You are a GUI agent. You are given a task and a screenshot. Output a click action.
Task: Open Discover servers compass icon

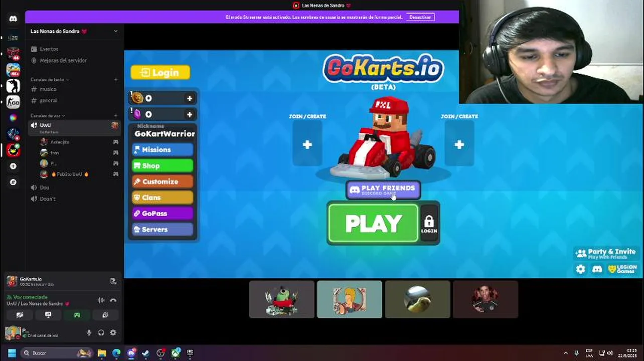[x=13, y=182]
